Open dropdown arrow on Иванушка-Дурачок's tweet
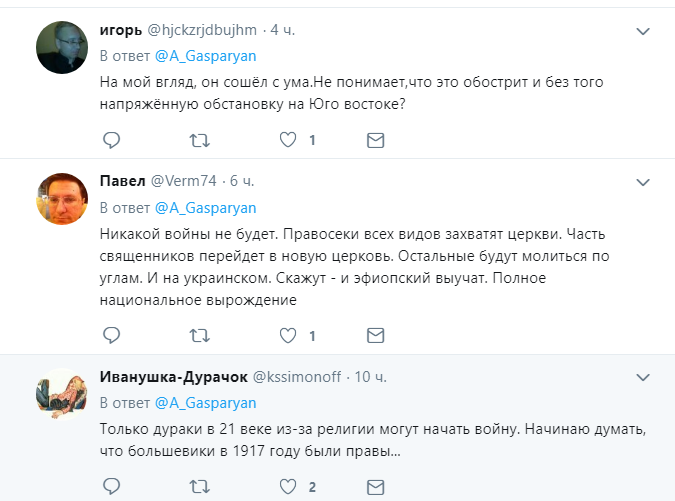The width and height of the screenshot is (675, 501). point(644,377)
